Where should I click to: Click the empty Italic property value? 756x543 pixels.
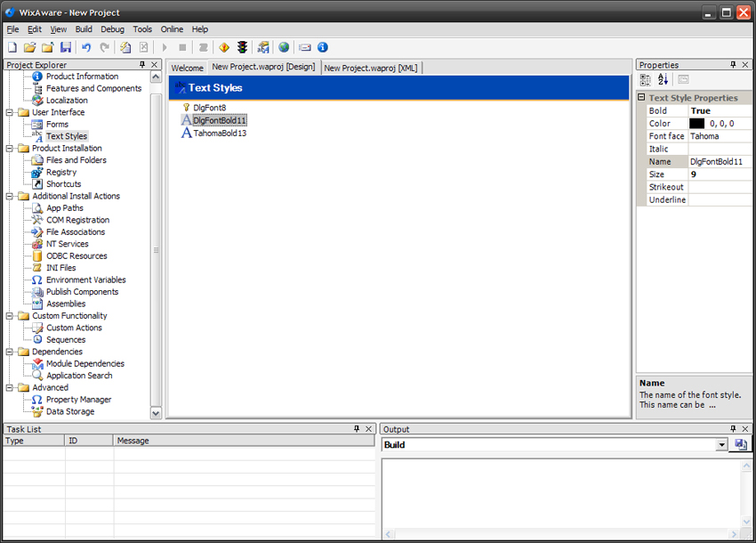[x=720, y=150]
